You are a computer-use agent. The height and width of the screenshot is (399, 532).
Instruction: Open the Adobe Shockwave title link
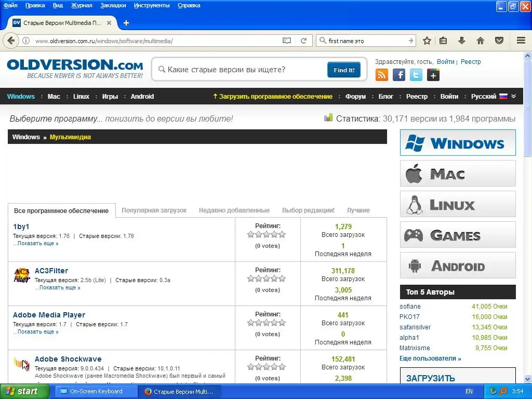(68, 359)
